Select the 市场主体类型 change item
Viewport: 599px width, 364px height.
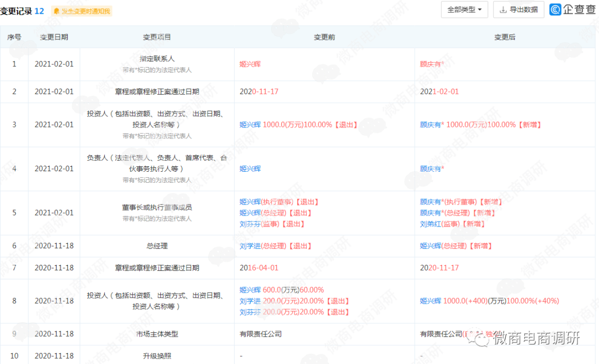click(x=157, y=334)
